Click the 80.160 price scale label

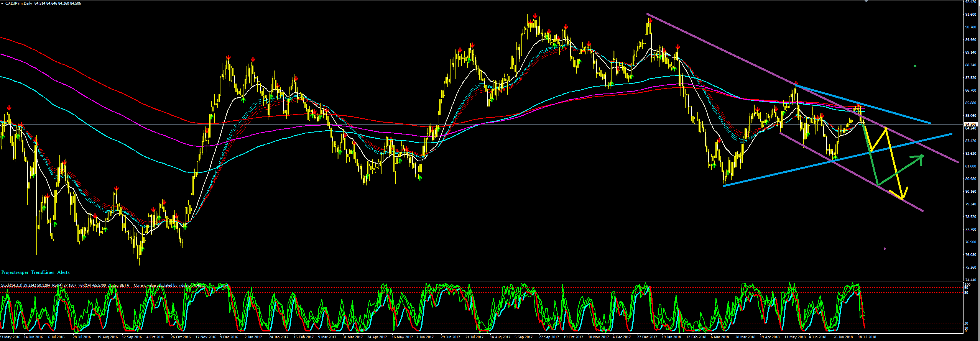click(970, 192)
